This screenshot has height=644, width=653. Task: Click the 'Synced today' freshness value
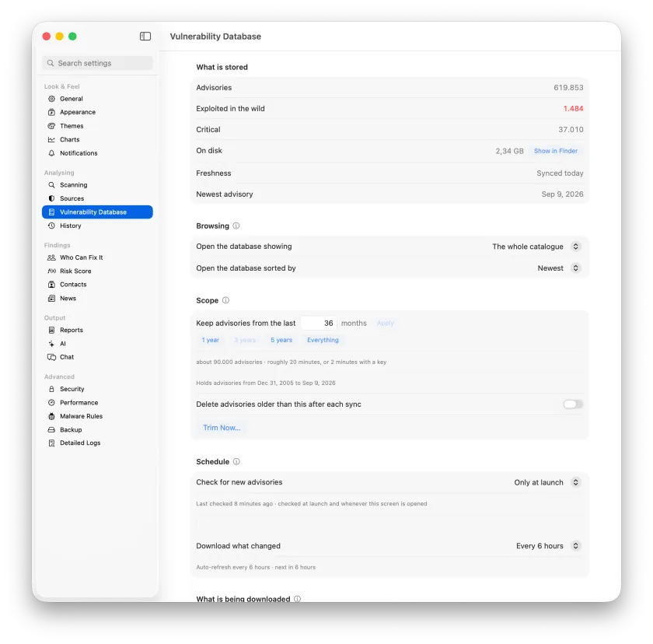[560, 173]
